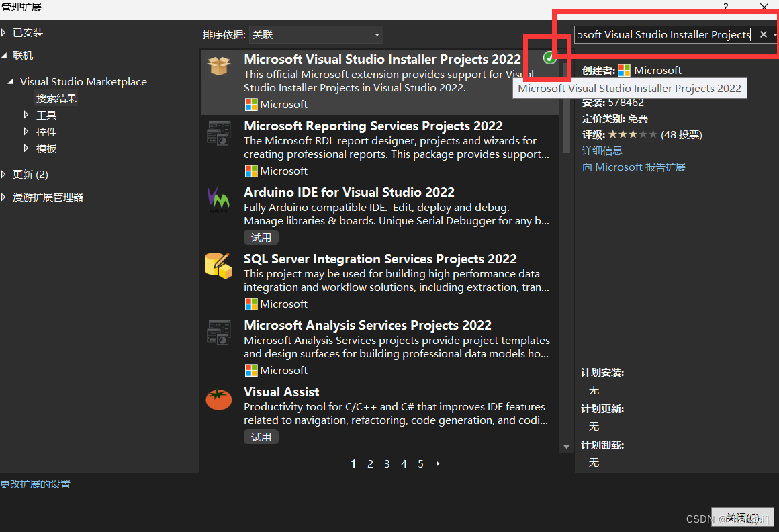Click Microsoft logo under Reporting Services Projects
Screen dimensions: 779x532
[251, 171]
